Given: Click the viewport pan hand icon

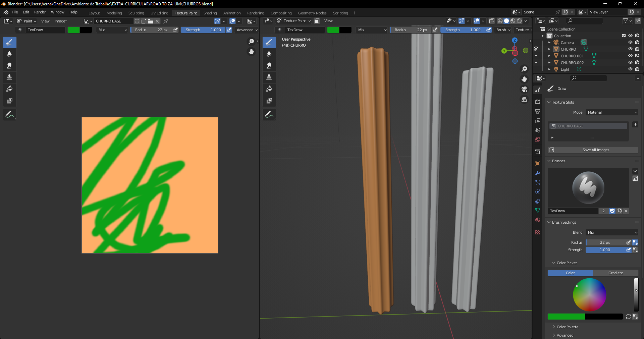Looking at the screenshot, I should point(524,79).
